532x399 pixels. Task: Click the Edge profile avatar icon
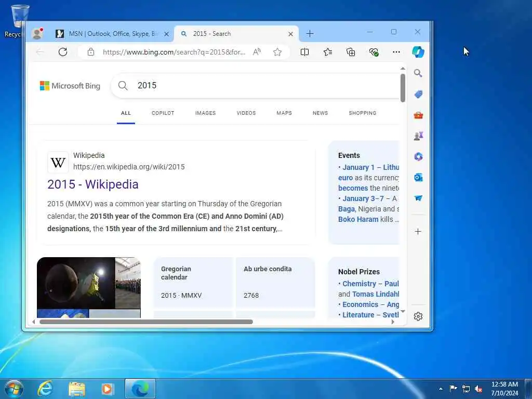click(37, 33)
